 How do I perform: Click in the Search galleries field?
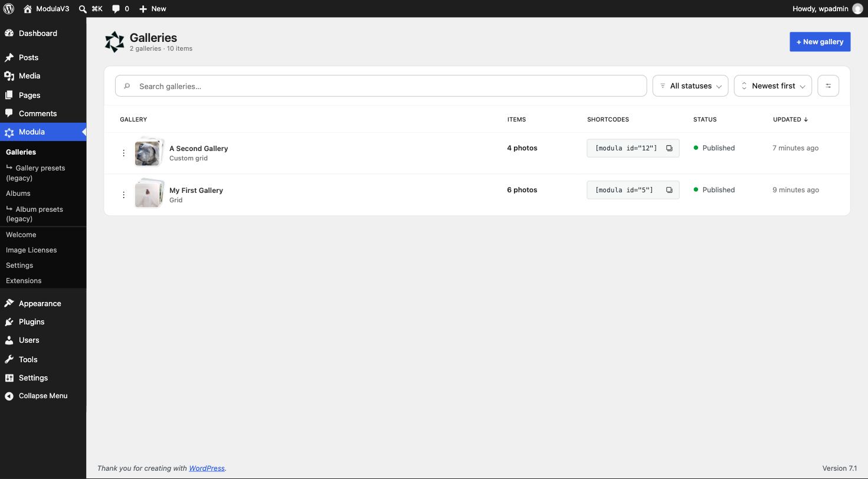tap(381, 86)
